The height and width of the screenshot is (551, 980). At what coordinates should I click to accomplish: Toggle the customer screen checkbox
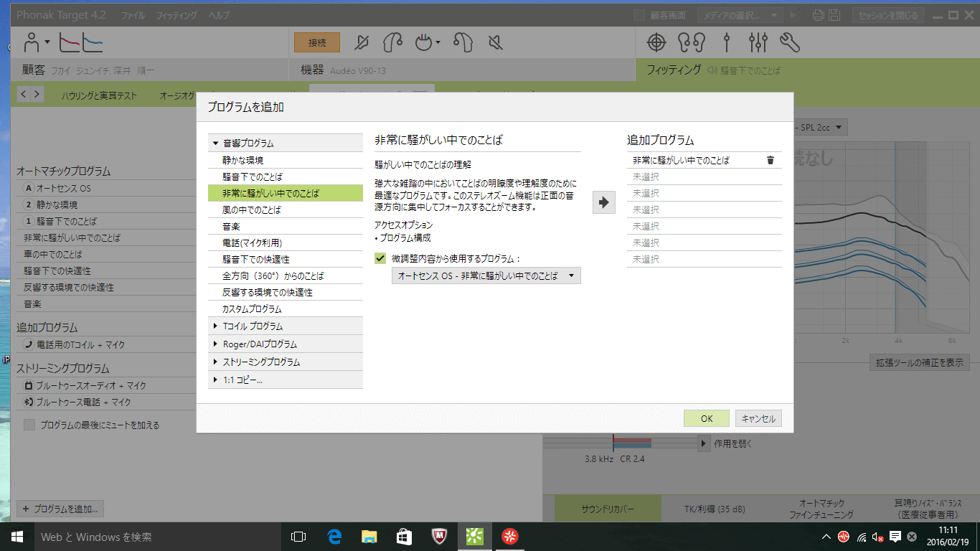point(639,15)
